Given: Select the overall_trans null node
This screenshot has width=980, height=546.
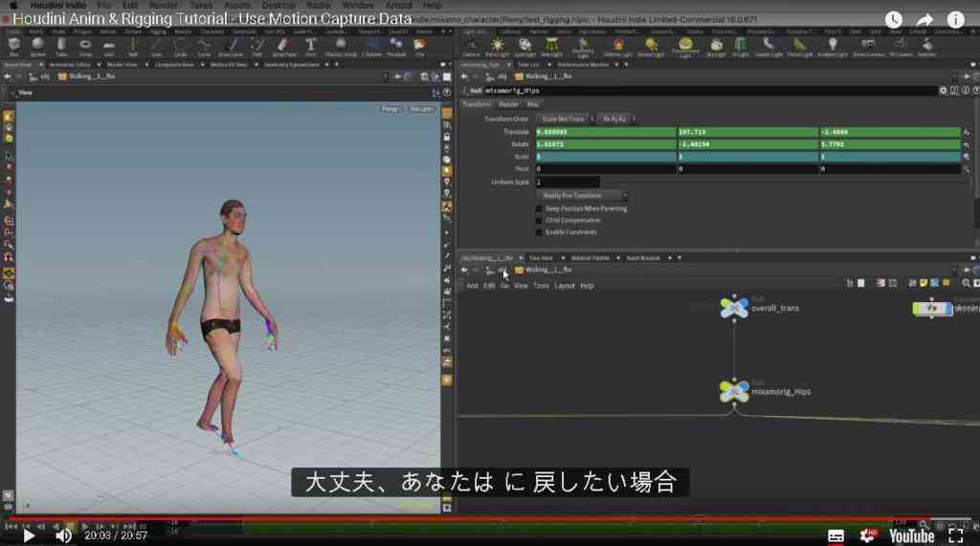Looking at the screenshot, I should click(x=734, y=307).
